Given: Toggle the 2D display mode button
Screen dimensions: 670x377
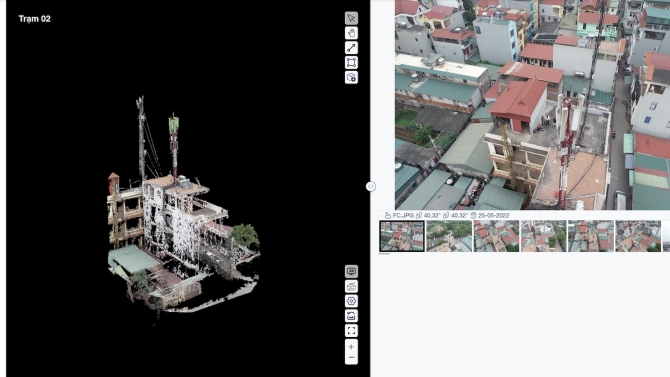Looking at the screenshot, I should [351, 271].
